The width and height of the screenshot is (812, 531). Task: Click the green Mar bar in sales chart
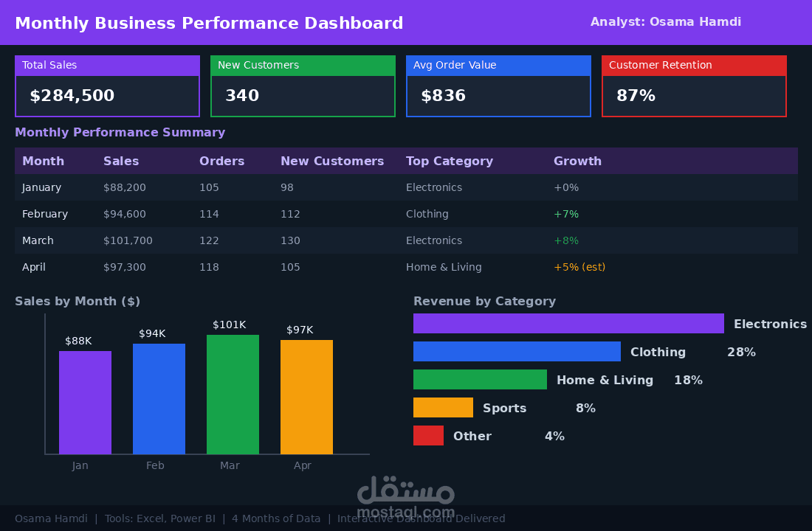pyautogui.click(x=233, y=395)
